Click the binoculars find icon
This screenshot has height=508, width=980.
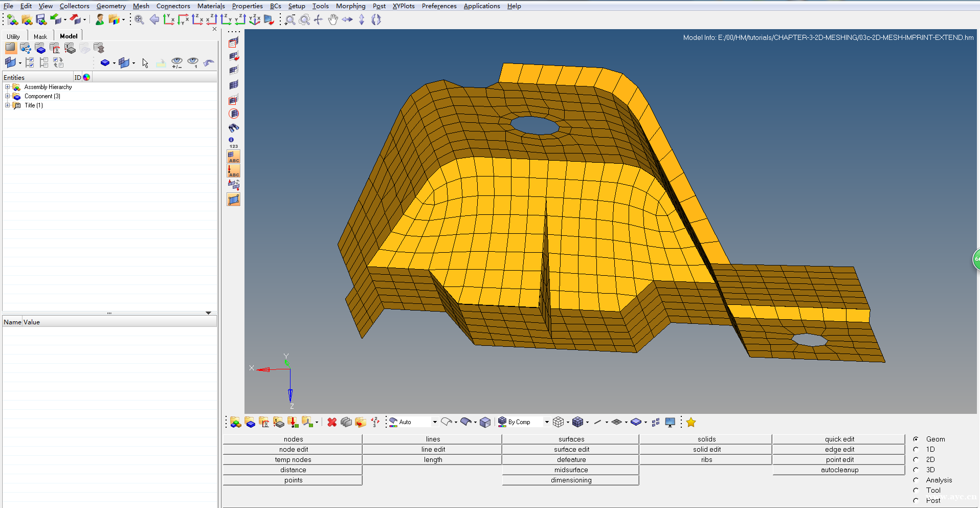click(234, 128)
